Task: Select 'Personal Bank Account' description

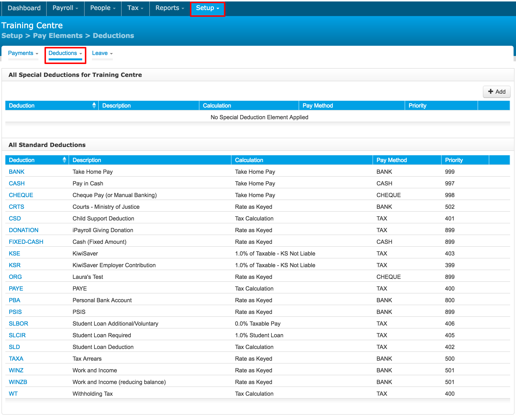Action: click(x=102, y=300)
